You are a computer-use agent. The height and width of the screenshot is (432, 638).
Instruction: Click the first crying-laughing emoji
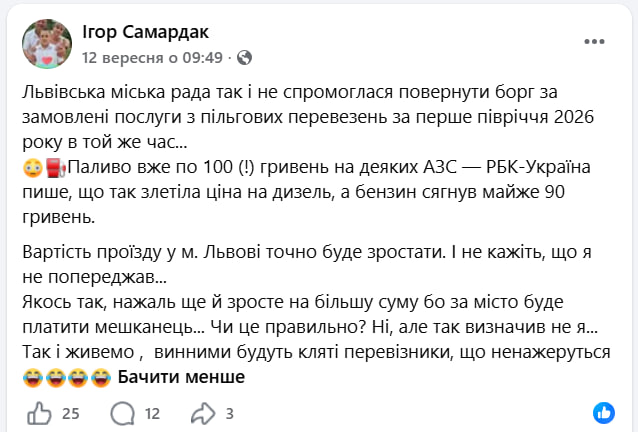pos(33,377)
